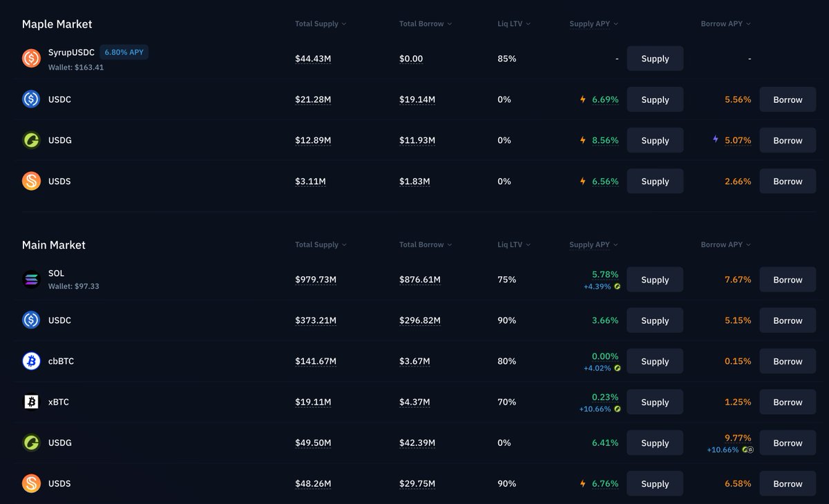
Task: Click lightning boost icon beside 6.69% supply APY
Action: pyautogui.click(x=583, y=99)
